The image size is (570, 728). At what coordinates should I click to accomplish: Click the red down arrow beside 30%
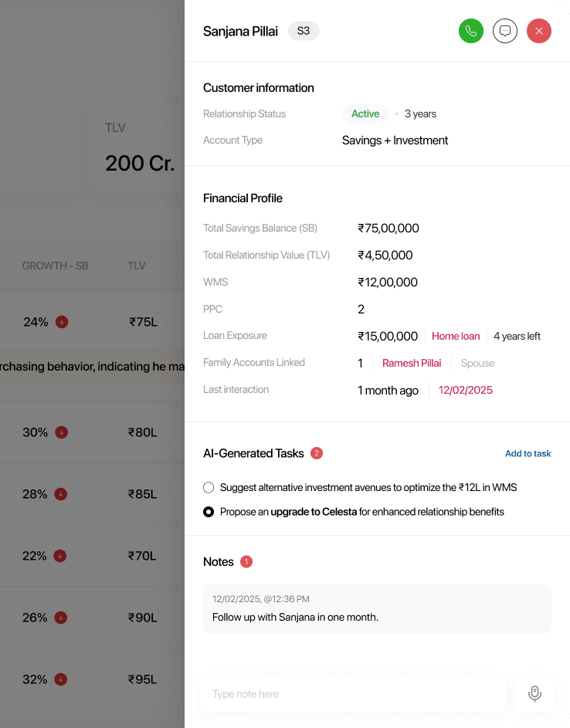(x=62, y=432)
